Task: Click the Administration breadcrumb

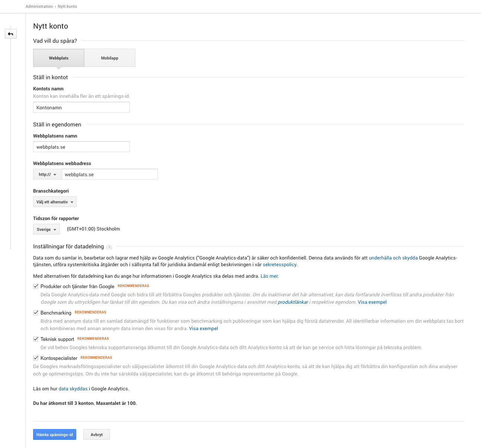Action: (39, 6)
